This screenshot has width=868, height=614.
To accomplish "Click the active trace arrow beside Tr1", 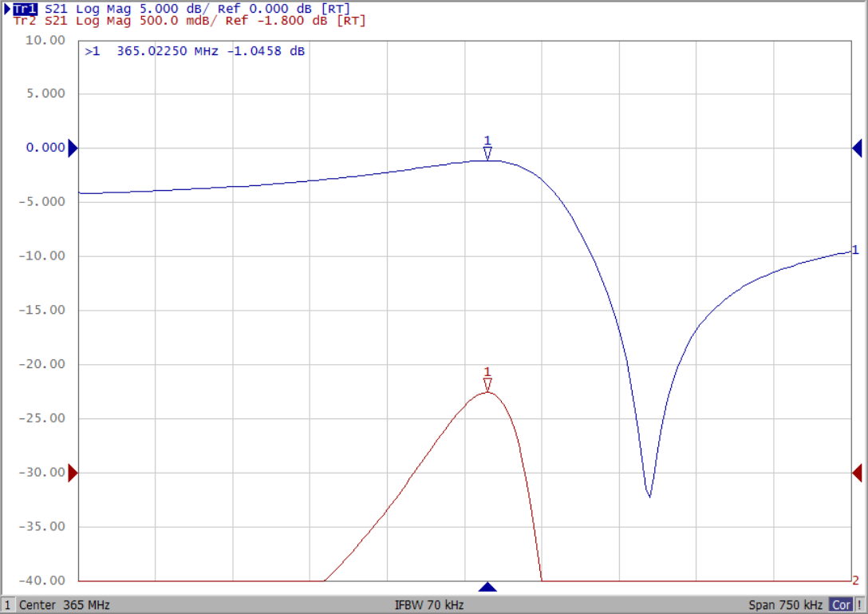I will pos(7,9).
